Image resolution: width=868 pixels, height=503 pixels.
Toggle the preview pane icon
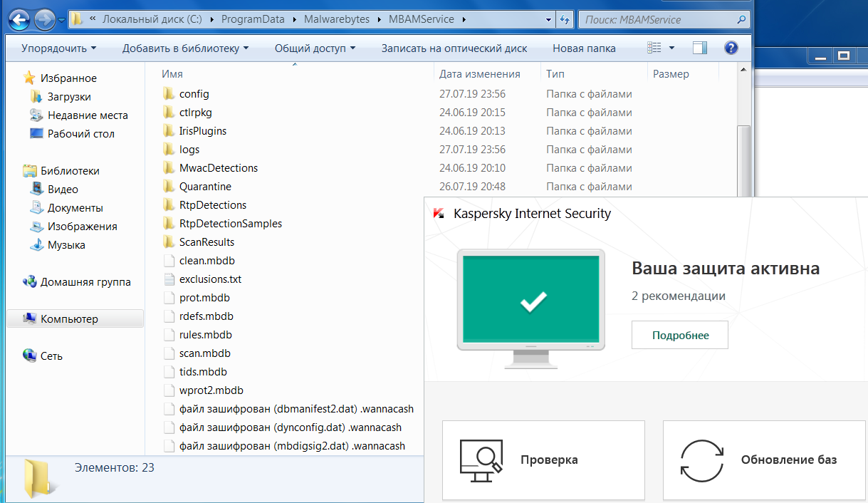(700, 48)
